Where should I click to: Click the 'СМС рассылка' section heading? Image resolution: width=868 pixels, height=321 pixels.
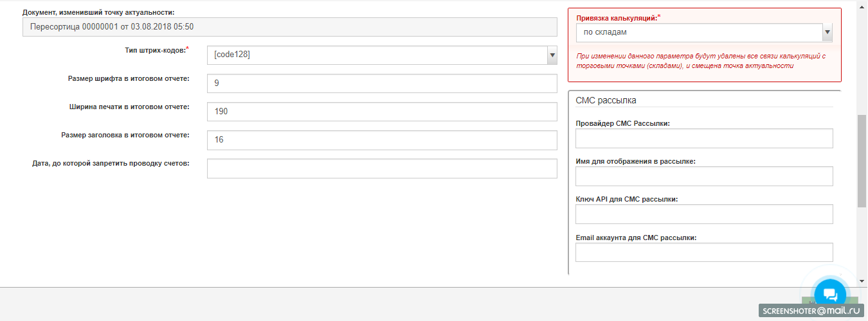click(x=606, y=100)
